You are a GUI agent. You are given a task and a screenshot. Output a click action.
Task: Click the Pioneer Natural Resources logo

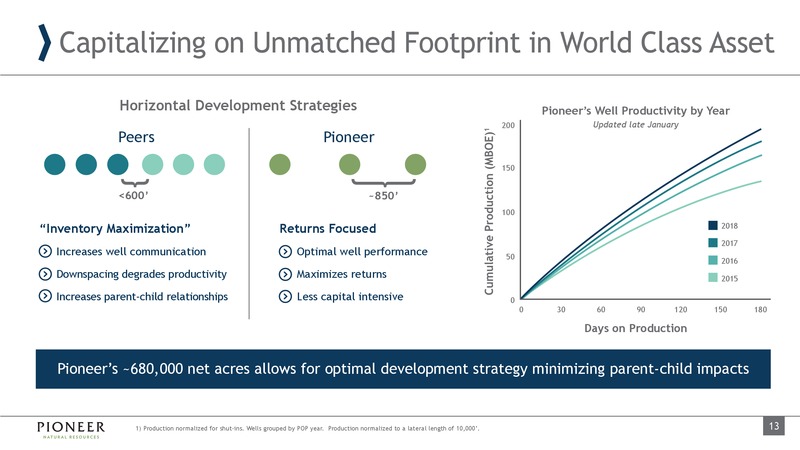[71, 430]
